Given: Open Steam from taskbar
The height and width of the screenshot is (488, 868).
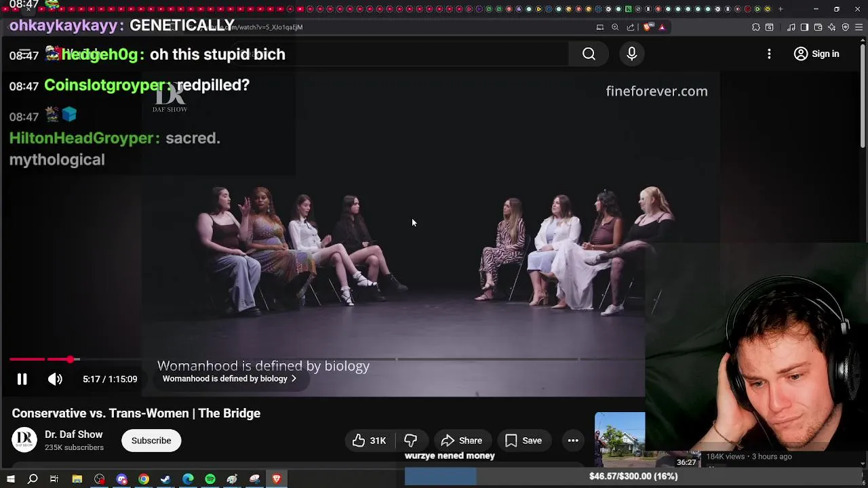Looking at the screenshot, I should click(165, 479).
